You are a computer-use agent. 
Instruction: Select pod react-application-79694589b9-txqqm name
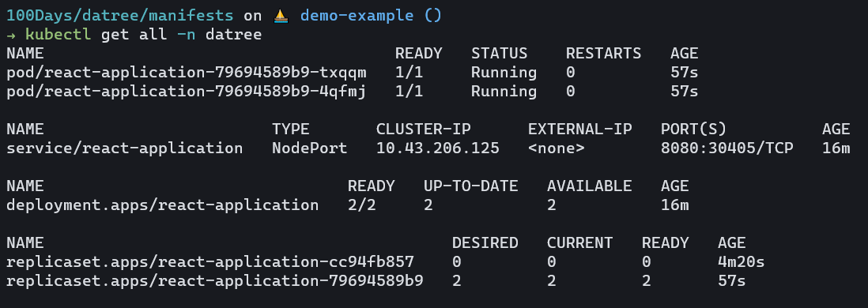(187, 73)
